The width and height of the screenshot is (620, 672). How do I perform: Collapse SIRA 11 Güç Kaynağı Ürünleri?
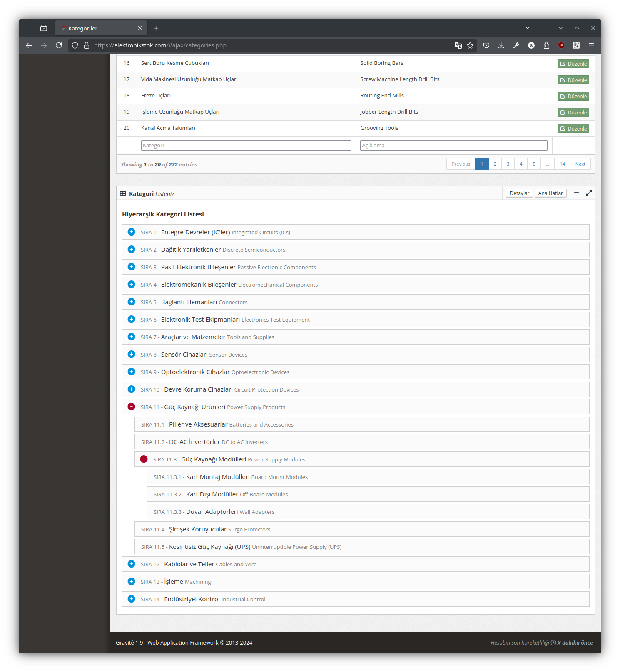[132, 407]
